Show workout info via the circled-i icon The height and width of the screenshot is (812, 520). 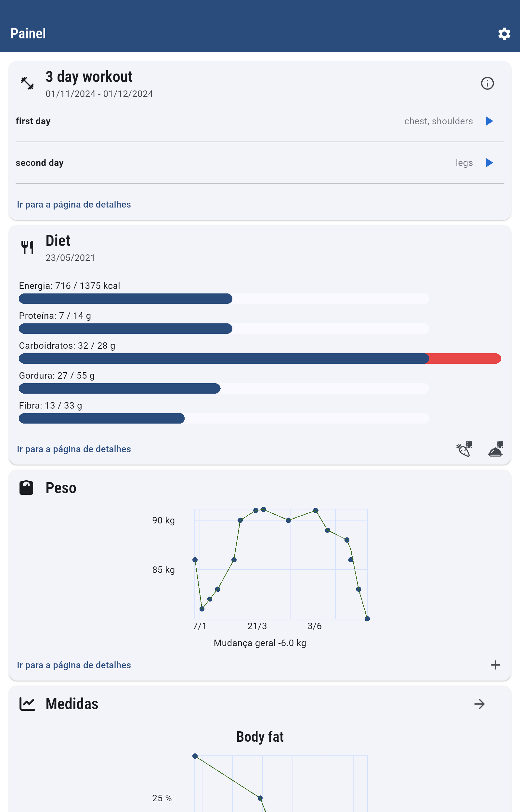[487, 83]
